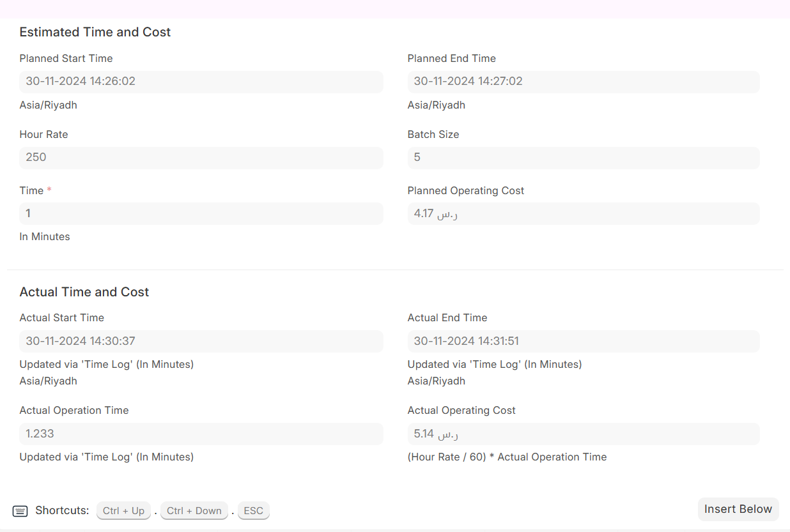Click the Hour Rate field showing 250
Viewport: 790px width, 532px height.
click(201, 158)
